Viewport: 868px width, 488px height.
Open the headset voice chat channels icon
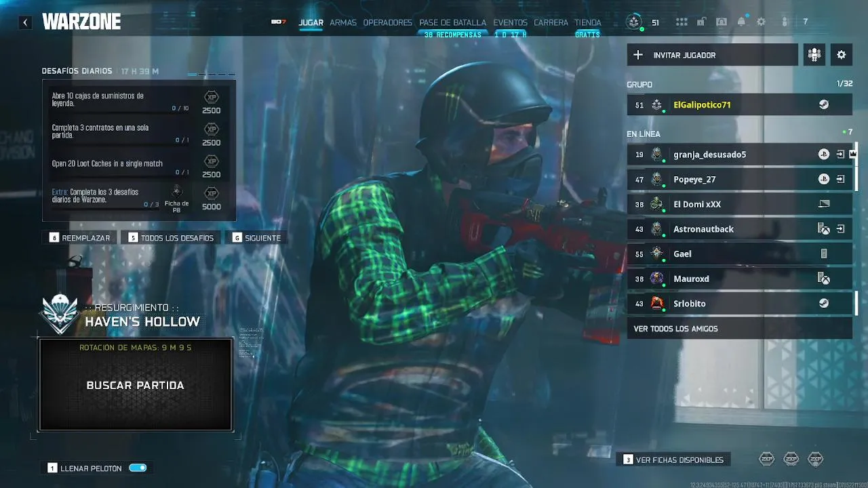722,22
